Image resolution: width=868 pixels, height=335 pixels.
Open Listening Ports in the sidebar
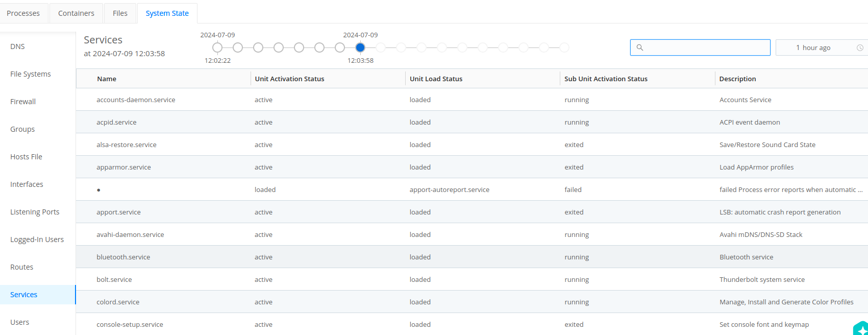click(x=35, y=212)
